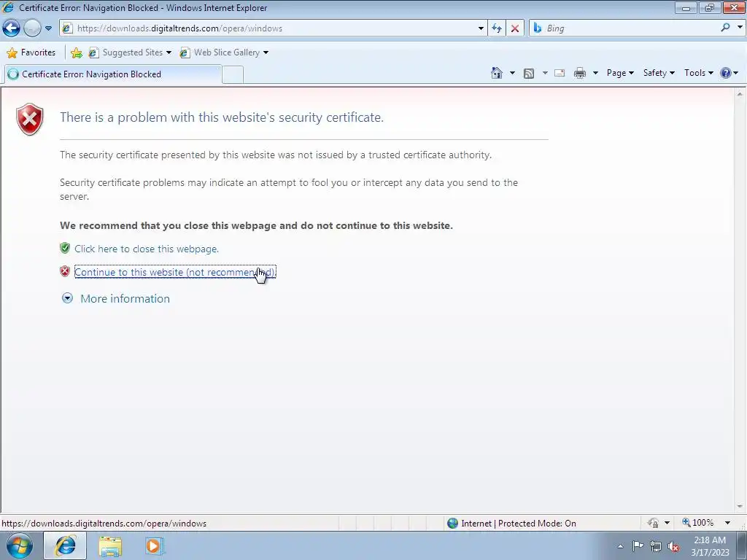Screen dimensions: 747x560
Task: Click the scrollbar down arrow
Action: coord(740,507)
